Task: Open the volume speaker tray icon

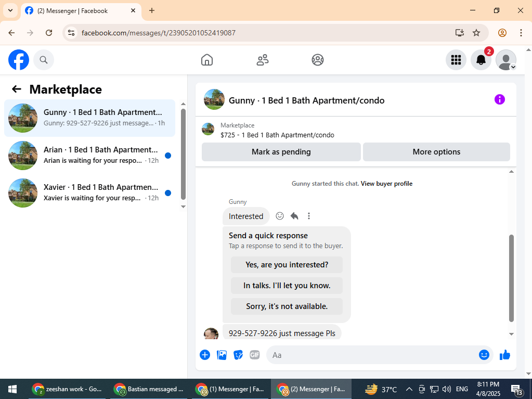Action: [447, 389]
